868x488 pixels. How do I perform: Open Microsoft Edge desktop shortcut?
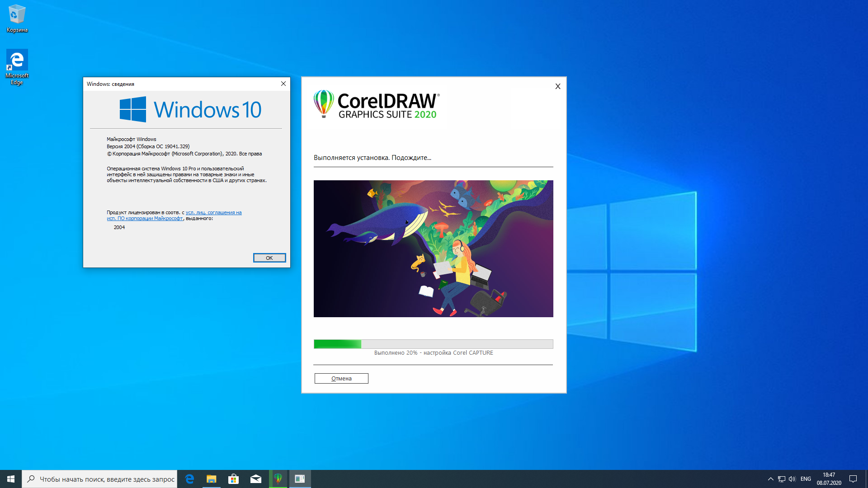point(17,67)
